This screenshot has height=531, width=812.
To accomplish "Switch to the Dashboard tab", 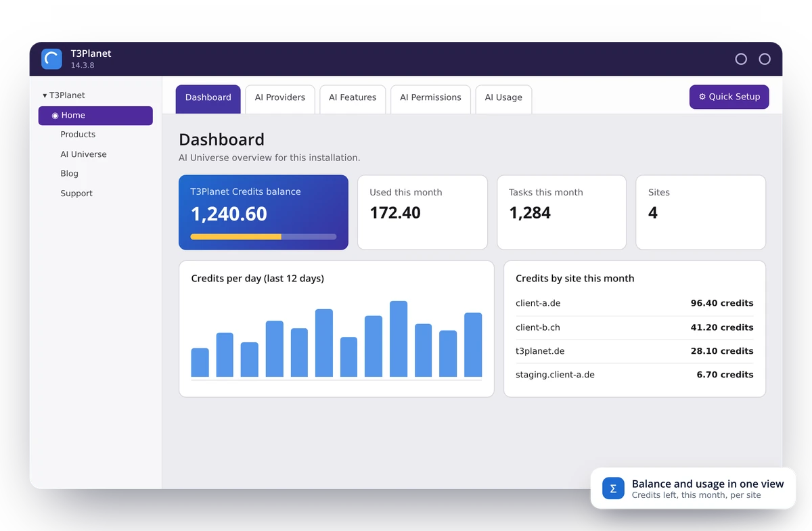I will coord(208,99).
